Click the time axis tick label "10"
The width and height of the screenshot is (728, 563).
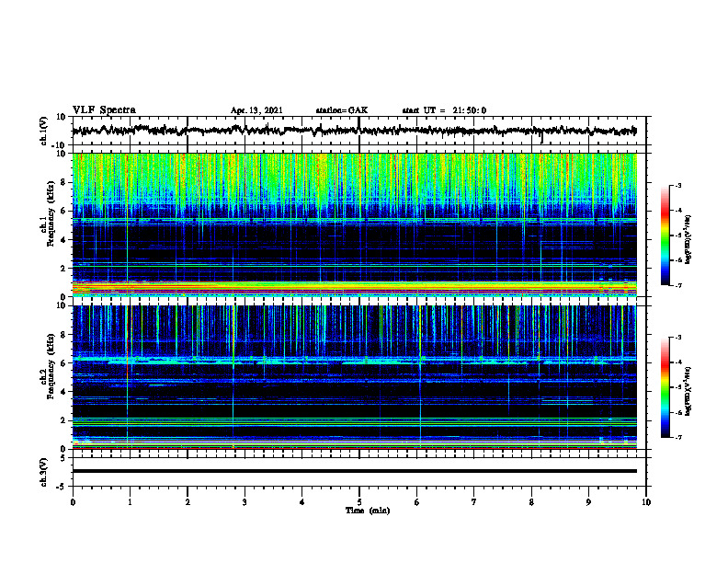646,502
